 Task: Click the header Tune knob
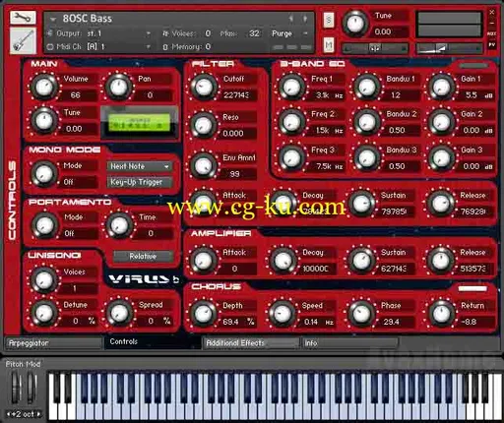point(355,24)
